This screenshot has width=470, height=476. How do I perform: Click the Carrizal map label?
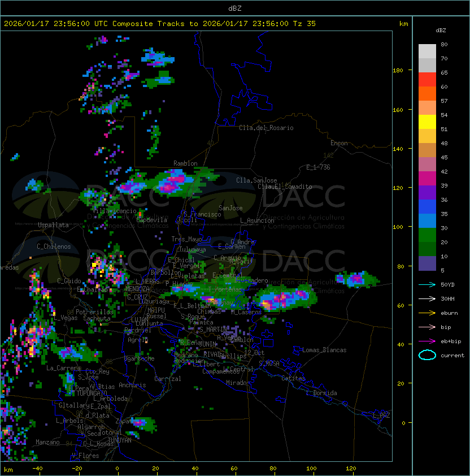point(168,379)
